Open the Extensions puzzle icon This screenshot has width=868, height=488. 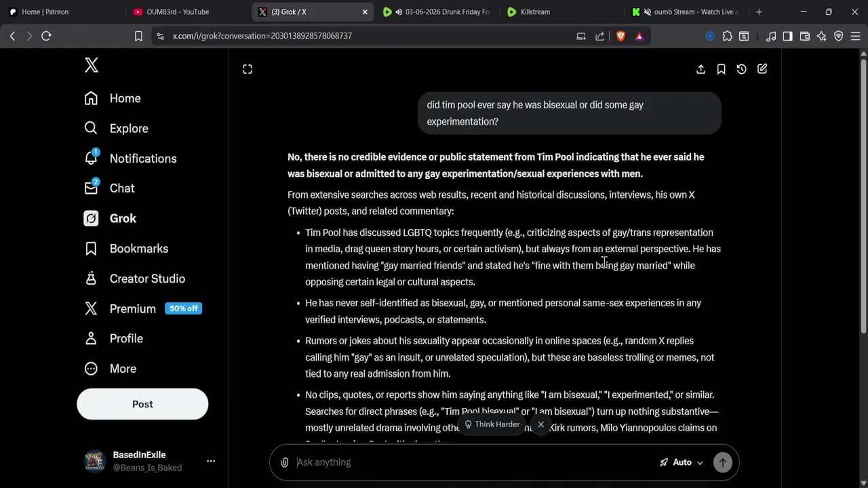(727, 36)
